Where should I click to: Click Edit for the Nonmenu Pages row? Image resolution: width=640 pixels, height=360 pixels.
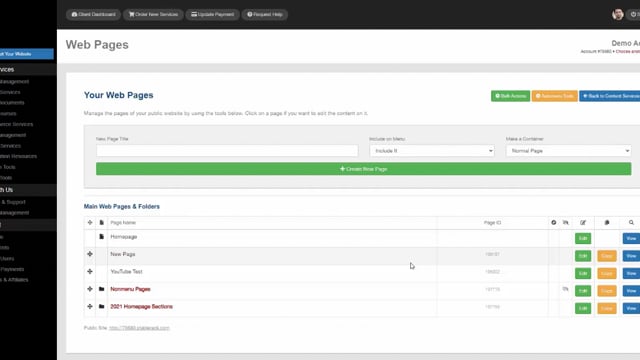tap(583, 291)
